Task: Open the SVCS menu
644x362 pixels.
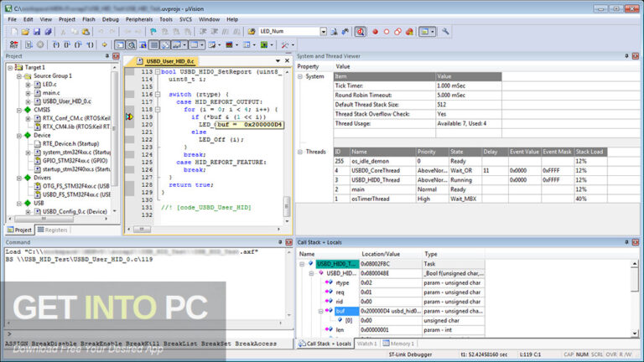Action: pos(185,19)
